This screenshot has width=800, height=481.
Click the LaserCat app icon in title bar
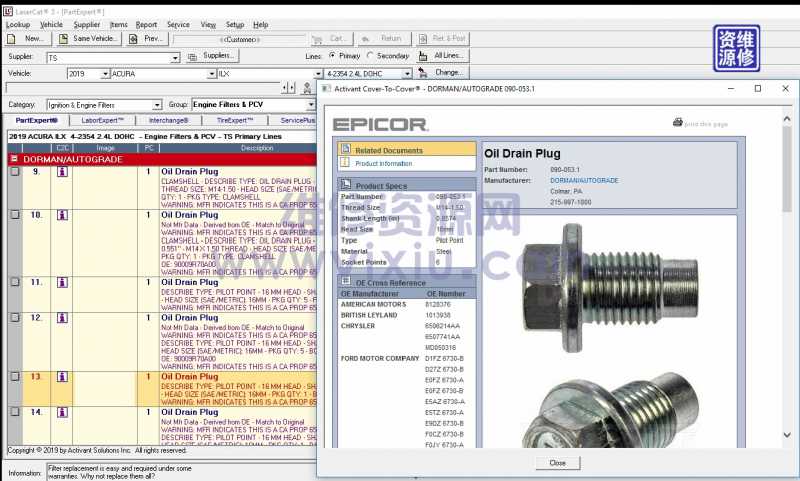[8, 11]
